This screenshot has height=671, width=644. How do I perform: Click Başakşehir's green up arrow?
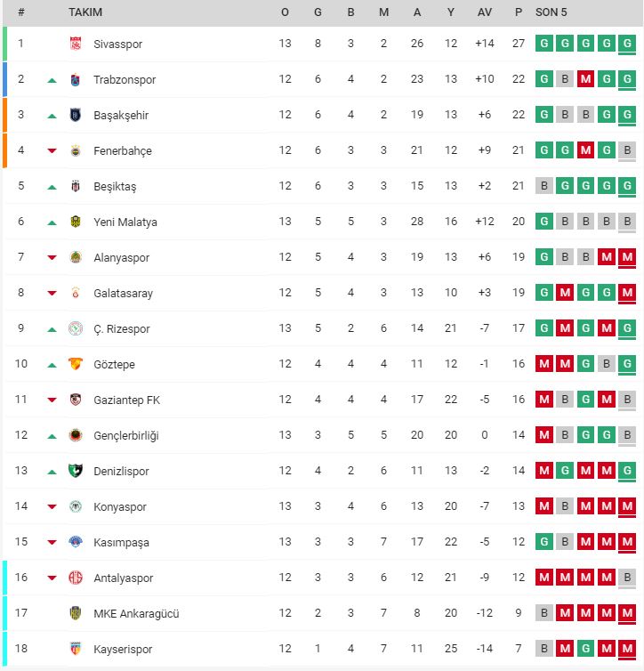pyautogui.click(x=52, y=115)
